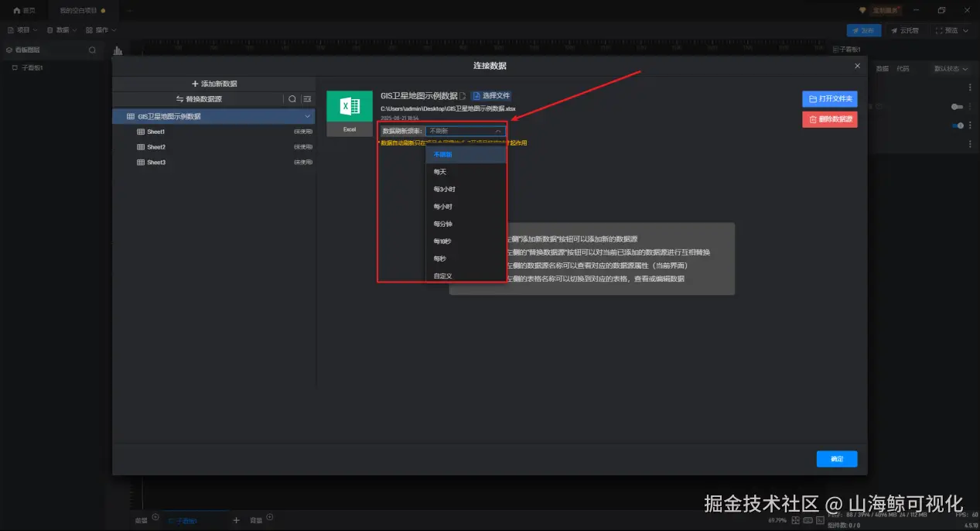Open the 操作 menu
The height and width of the screenshot is (531, 980).
point(101,30)
